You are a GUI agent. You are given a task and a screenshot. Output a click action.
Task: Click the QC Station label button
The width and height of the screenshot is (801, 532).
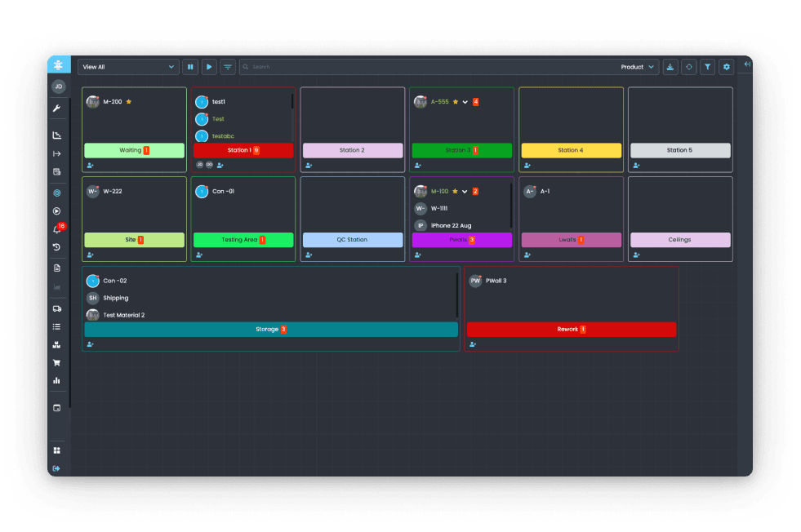click(x=353, y=239)
